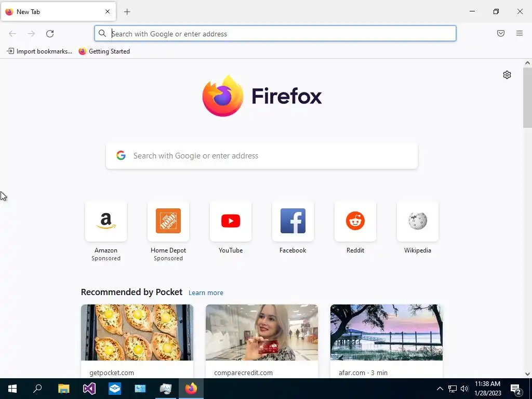Viewport: 532px width, 399px height.
Task: Open new tab page settings gear
Action: pyautogui.click(x=507, y=75)
